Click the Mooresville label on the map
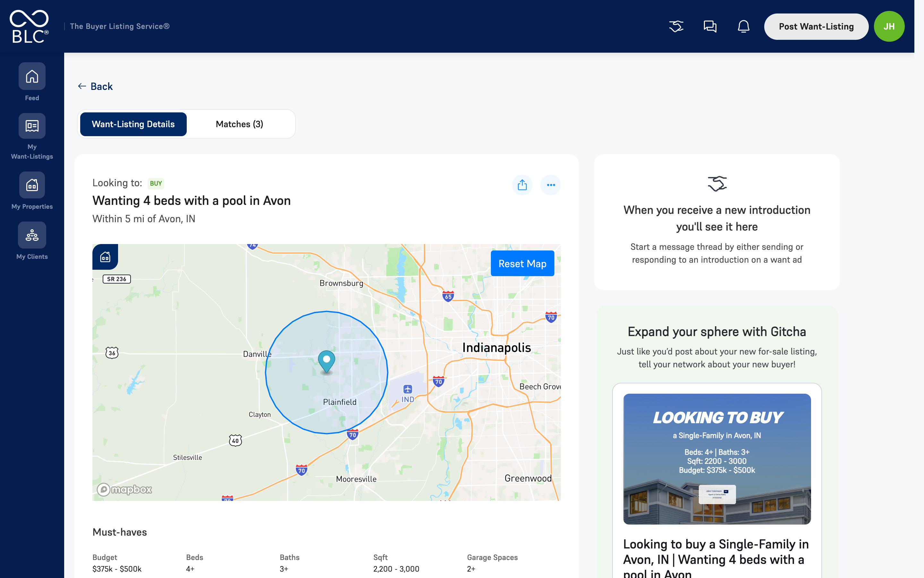The image size is (924, 578). [x=356, y=479]
